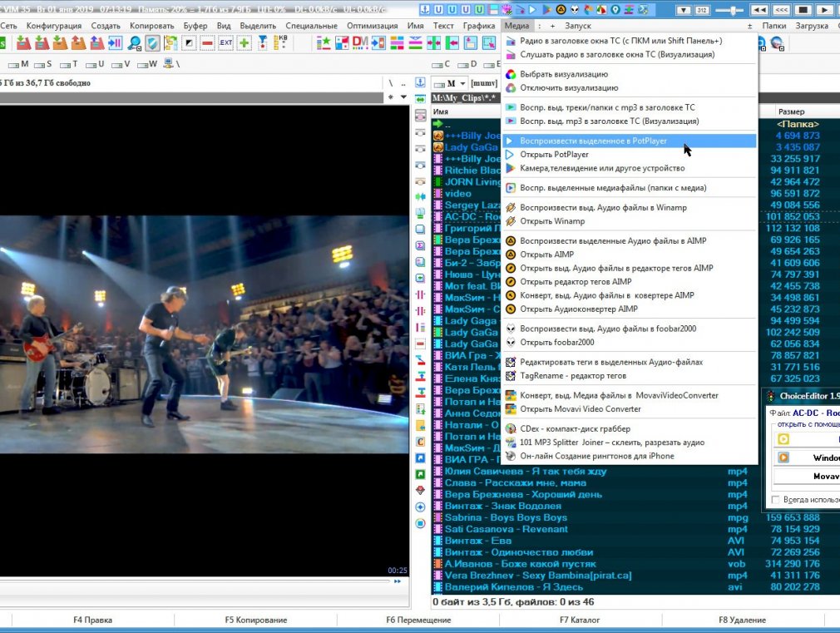Select Воспроизвести выделенное в PotPlayer
The height and width of the screenshot is (633, 840).
click(x=630, y=141)
